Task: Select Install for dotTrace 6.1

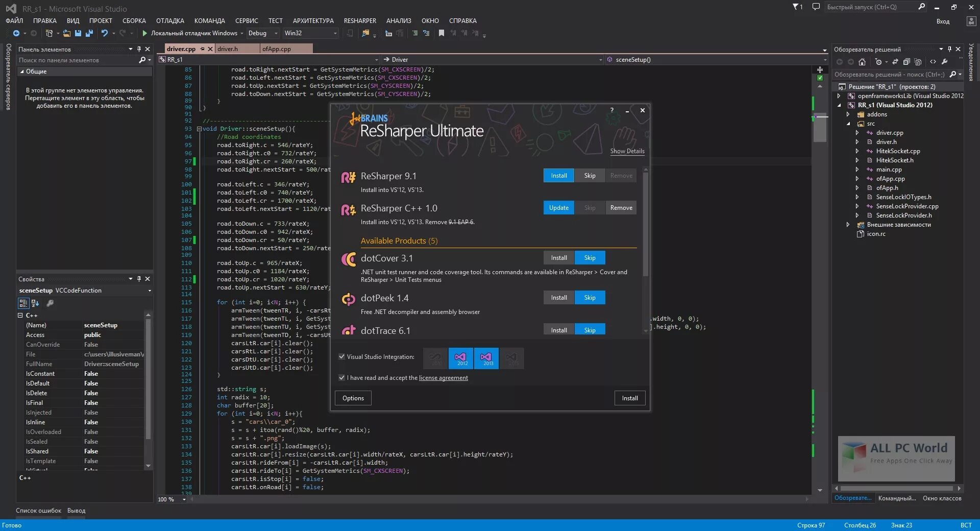Action: tap(559, 330)
